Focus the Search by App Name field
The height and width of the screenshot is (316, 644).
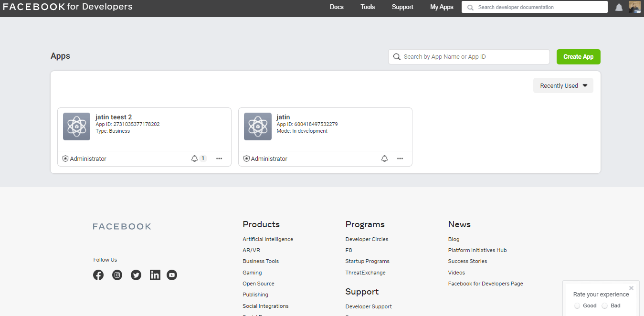coord(473,57)
